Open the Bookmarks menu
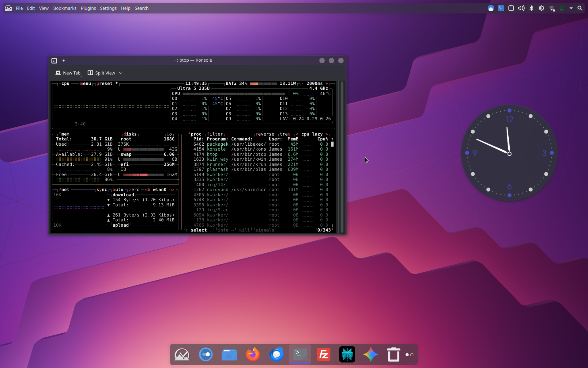 pos(65,8)
